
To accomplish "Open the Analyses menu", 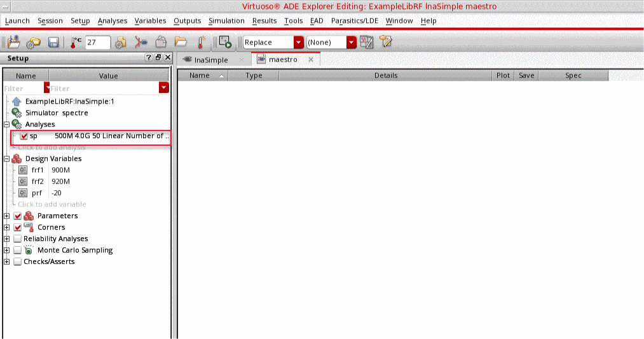I will tap(113, 20).
